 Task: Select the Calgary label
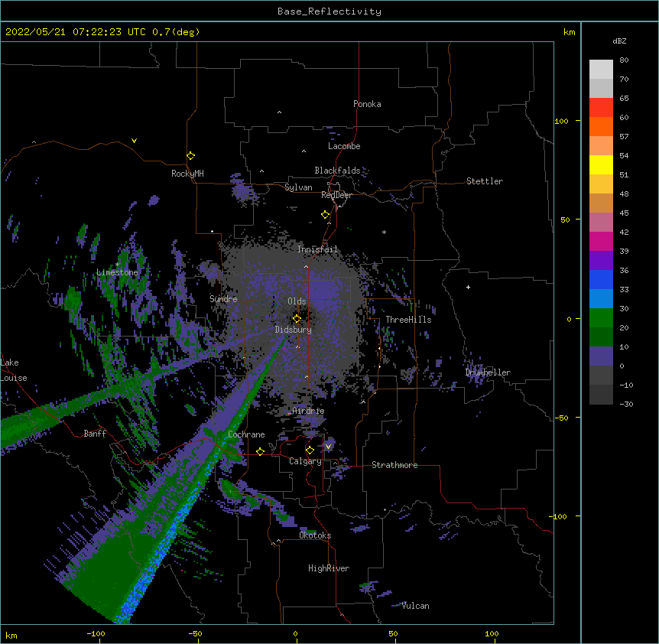point(305,461)
